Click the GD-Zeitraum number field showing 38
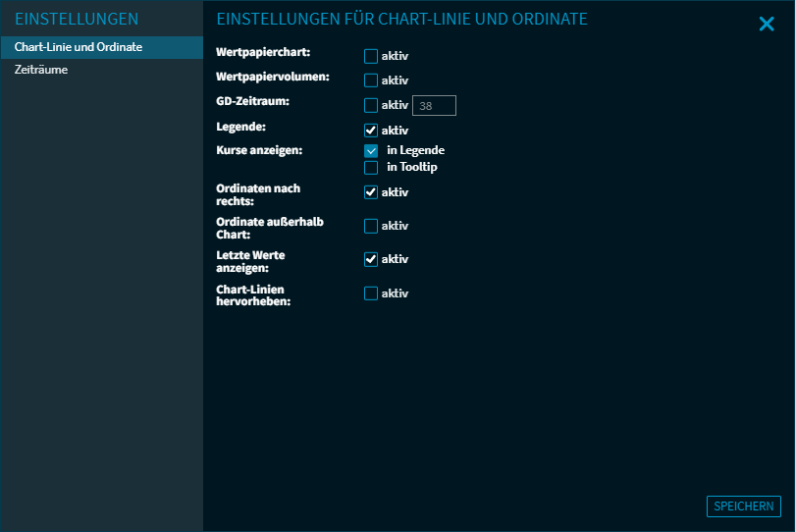The height and width of the screenshot is (532, 795). tap(434, 106)
